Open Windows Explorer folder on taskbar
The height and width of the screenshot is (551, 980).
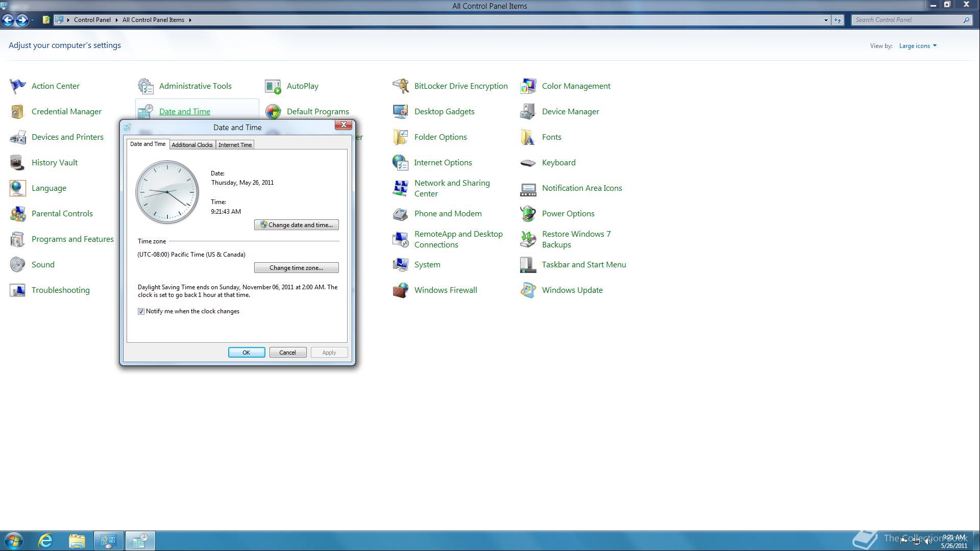77,541
